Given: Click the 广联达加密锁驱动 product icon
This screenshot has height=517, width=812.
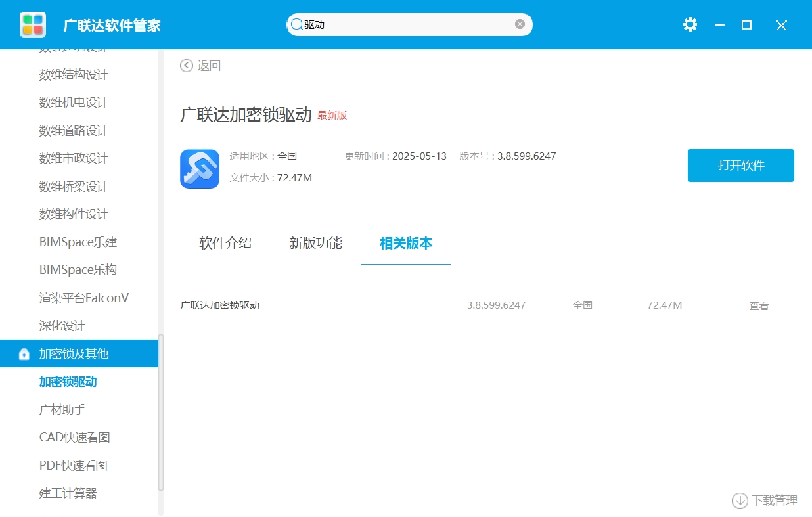Looking at the screenshot, I should (x=200, y=169).
